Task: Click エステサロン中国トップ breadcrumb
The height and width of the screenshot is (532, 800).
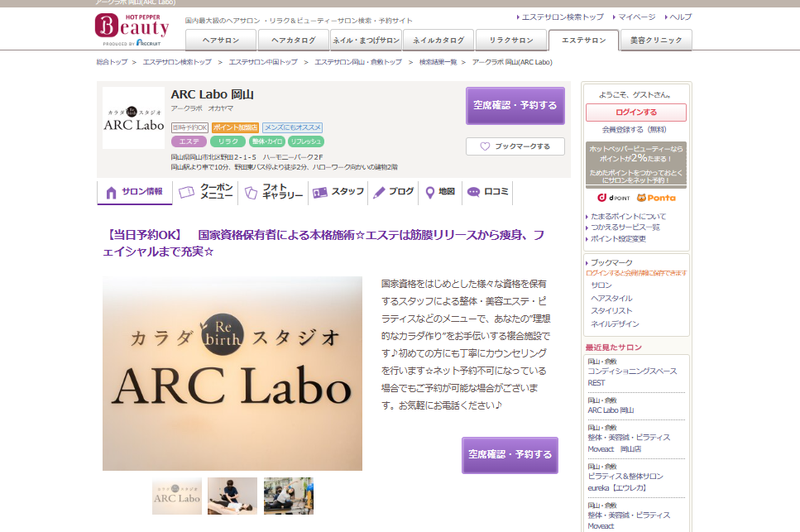Action: tap(263, 62)
